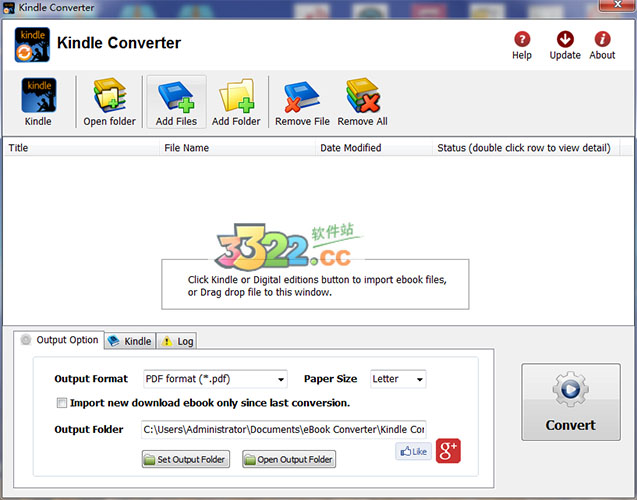Open the Help icon
Viewport: 637px width, 500px height.
click(x=522, y=45)
